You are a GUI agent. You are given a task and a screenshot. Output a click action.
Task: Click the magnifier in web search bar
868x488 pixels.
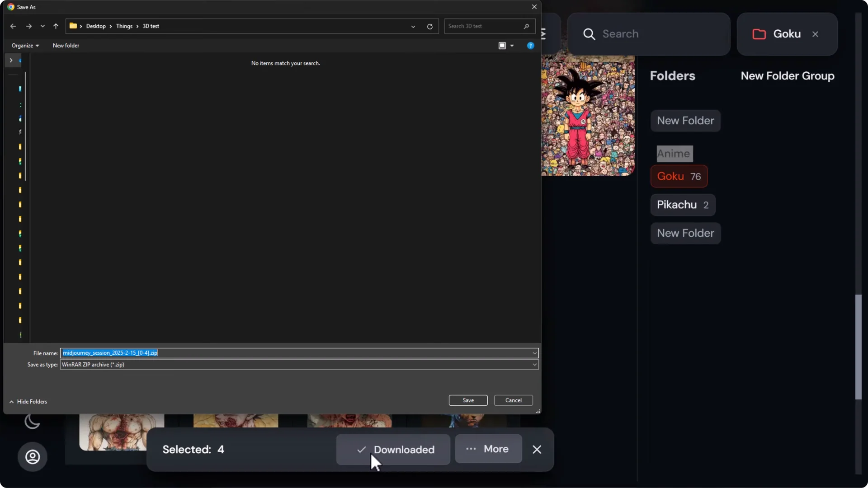pos(589,34)
